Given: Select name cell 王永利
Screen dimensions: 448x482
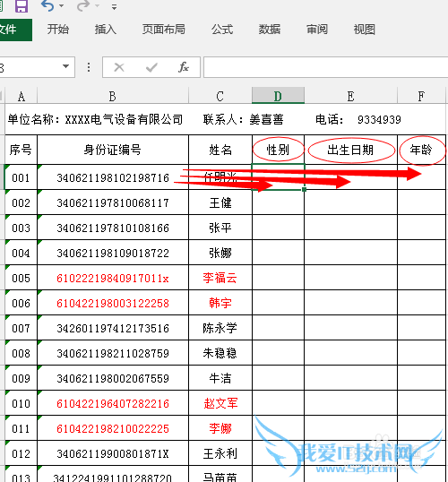Looking at the screenshot, I should 220,453.
